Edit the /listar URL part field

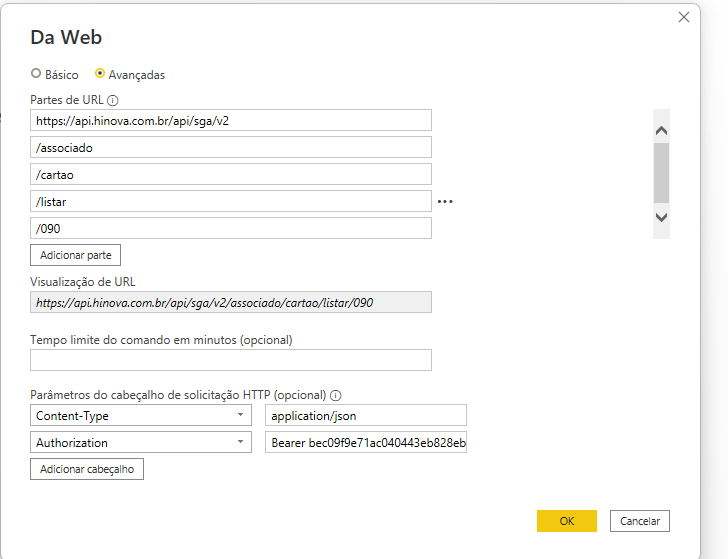231,201
